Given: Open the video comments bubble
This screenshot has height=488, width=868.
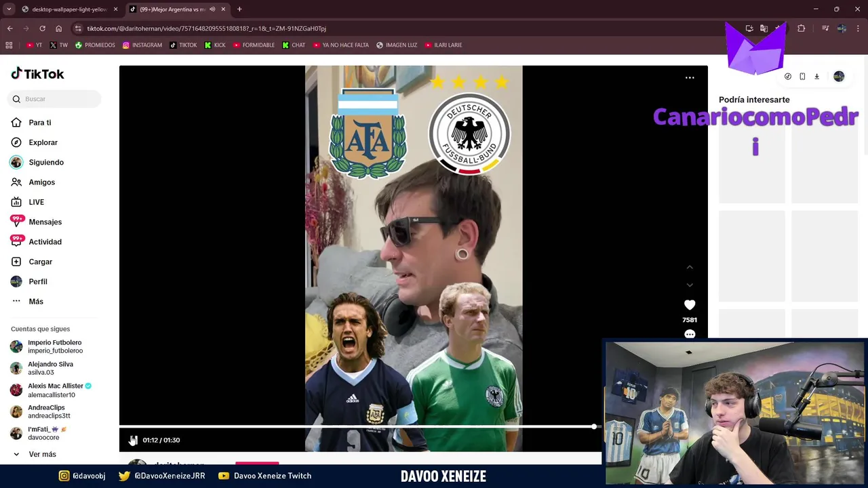Looking at the screenshot, I should pyautogui.click(x=690, y=334).
